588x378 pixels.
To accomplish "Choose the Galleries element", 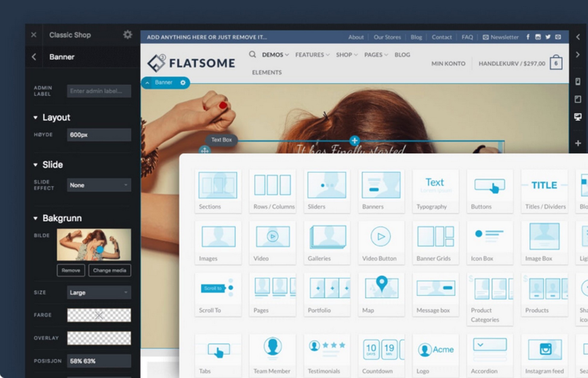I will [327, 243].
